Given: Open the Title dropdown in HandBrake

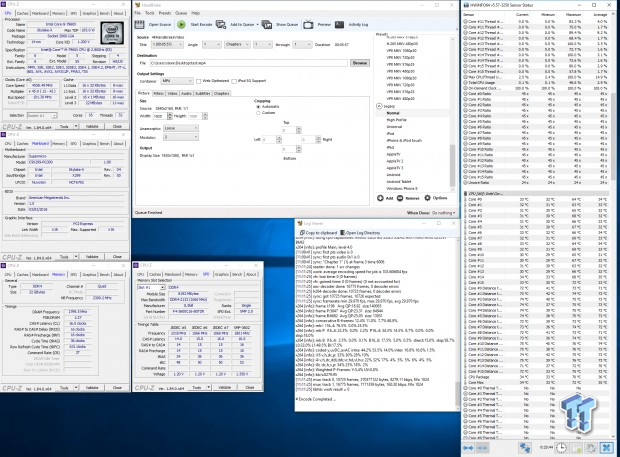Looking at the screenshot, I should [166, 45].
